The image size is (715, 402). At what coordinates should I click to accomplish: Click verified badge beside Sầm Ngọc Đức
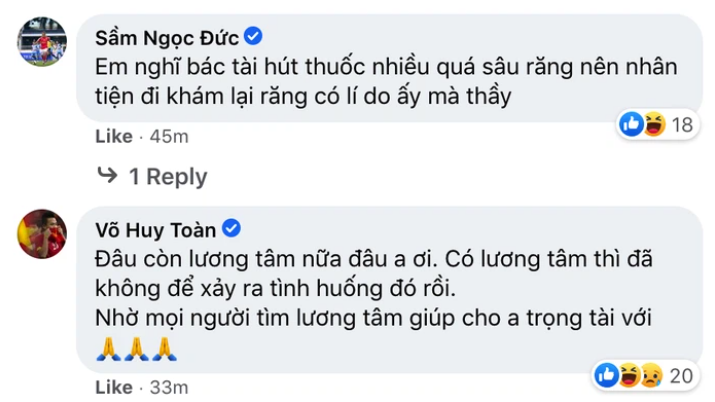tap(254, 38)
